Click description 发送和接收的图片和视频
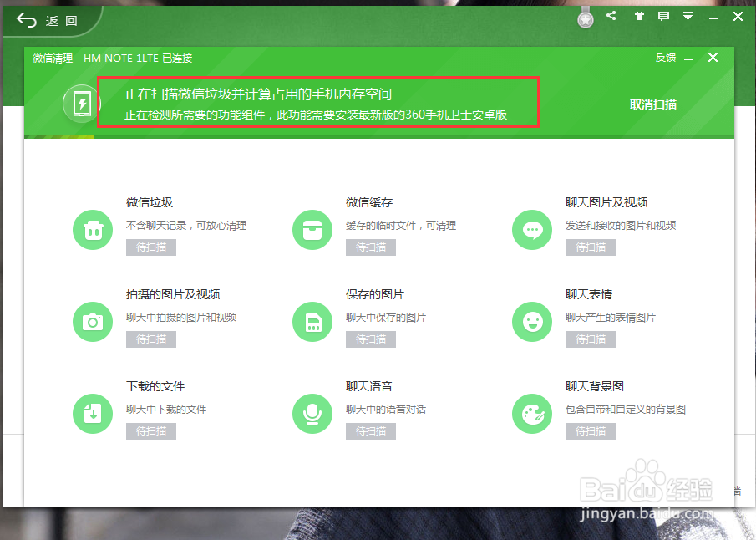756x540 pixels. [621, 226]
